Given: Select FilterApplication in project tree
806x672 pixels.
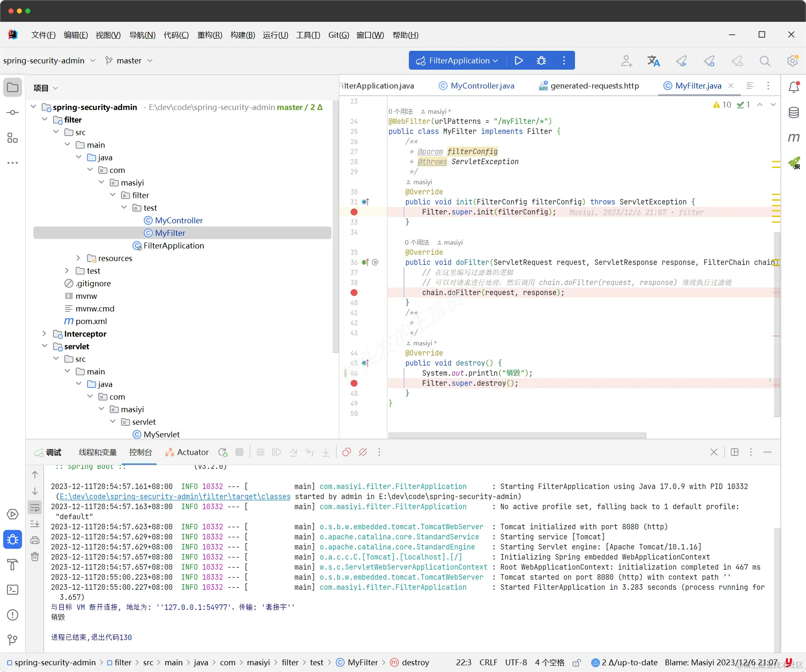Looking at the screenshot, I should point(168,246).
